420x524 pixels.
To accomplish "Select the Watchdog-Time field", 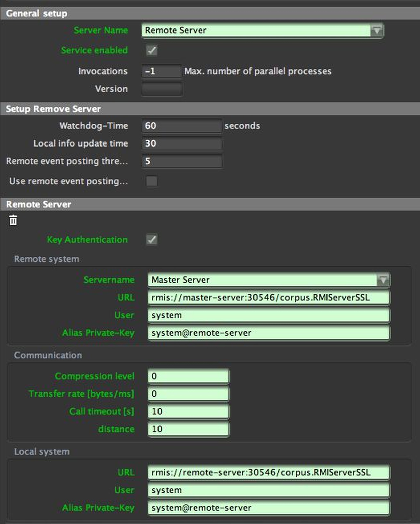I will 181,126.
